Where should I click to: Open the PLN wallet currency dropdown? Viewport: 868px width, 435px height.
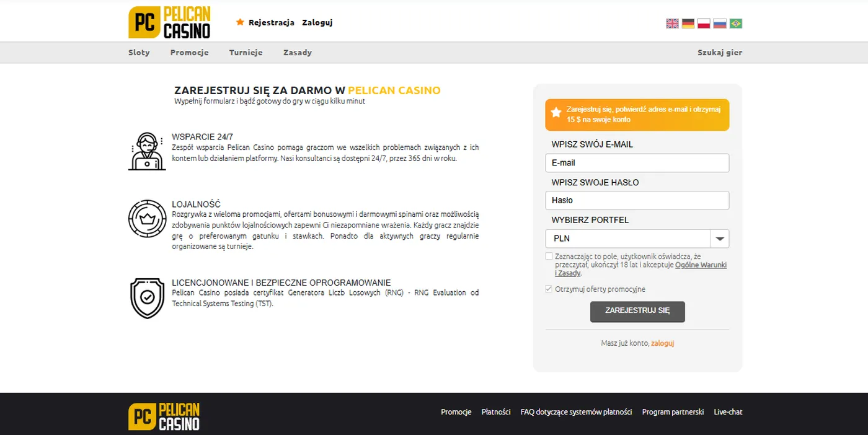[637, 239]
